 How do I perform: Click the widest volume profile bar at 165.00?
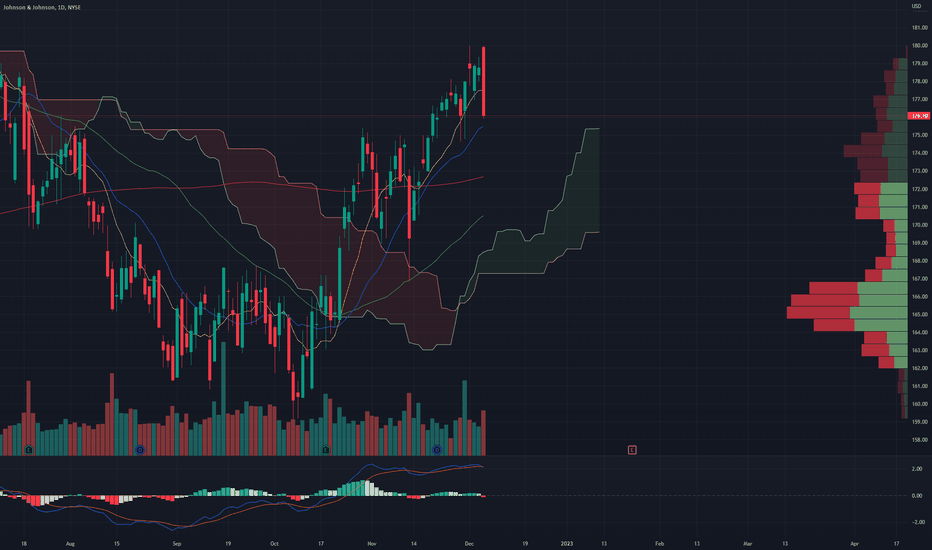(x=847, y=313)
